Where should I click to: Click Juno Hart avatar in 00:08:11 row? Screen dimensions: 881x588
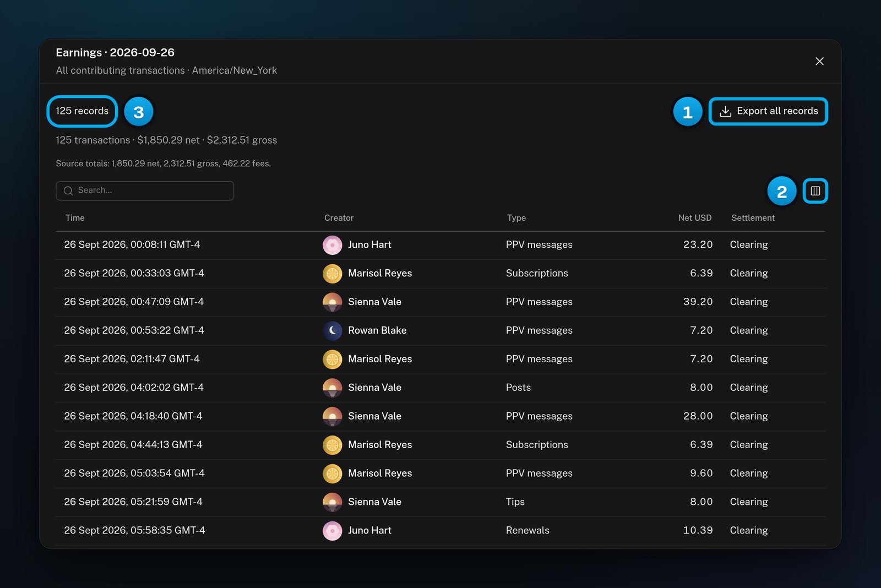332,245
